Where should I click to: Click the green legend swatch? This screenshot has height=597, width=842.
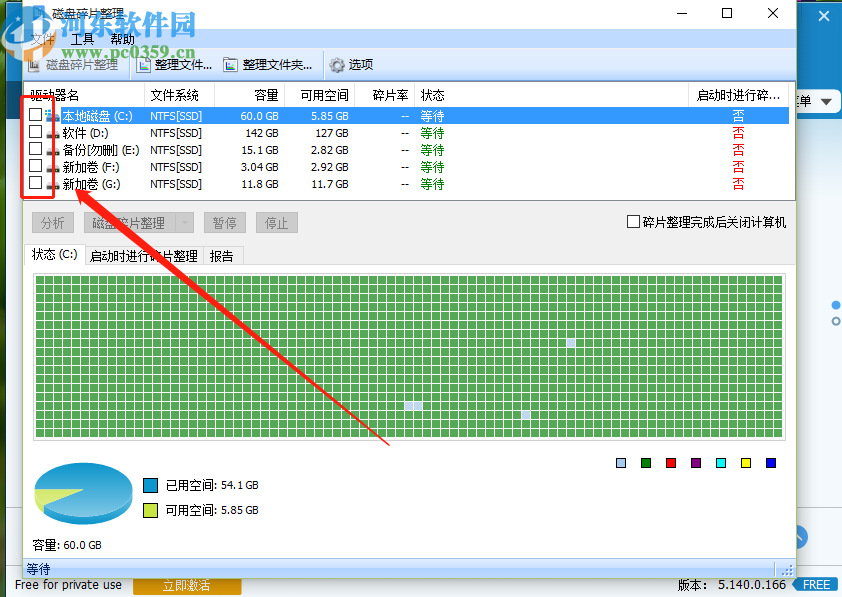point(646,463)
